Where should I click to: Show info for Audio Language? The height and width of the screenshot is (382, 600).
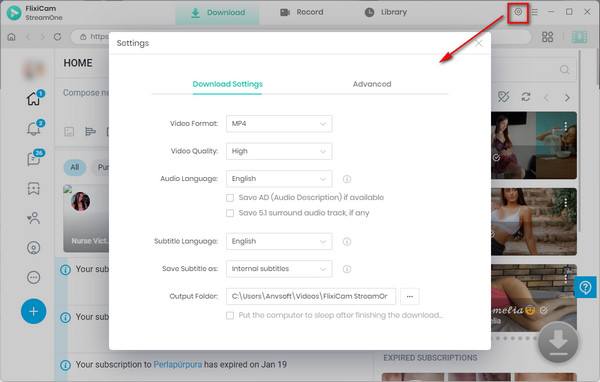pos(347,179)
